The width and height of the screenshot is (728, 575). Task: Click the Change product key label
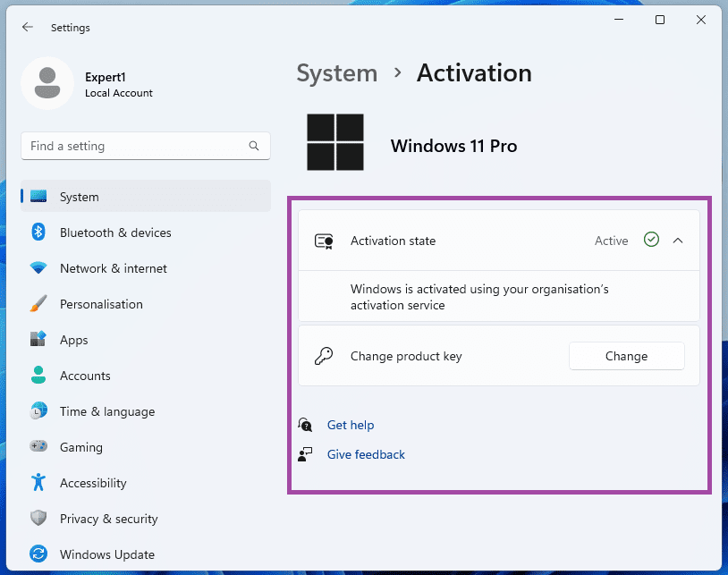click(x=406, y=356)
